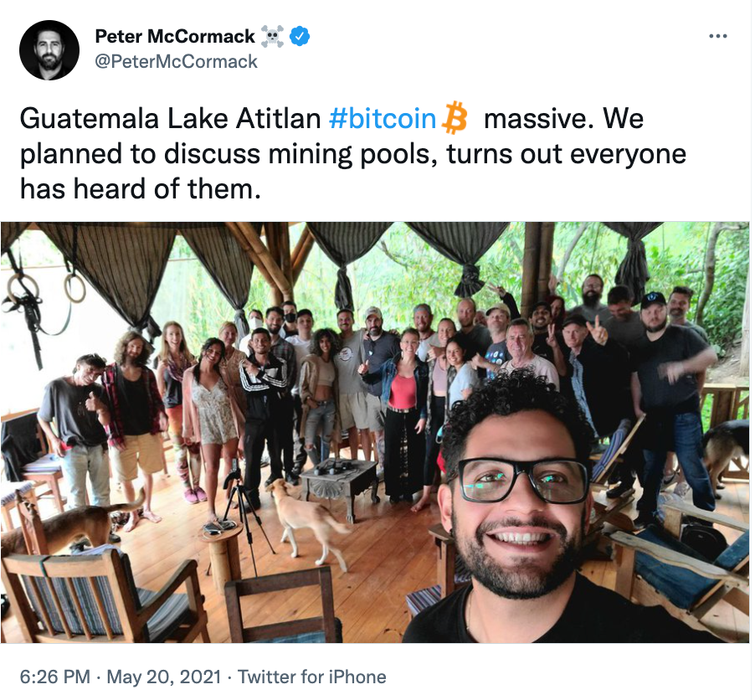Viewport: 755px width, 700px height.
Task: Click the May 20, 2021 date
Action: (164, 677)
